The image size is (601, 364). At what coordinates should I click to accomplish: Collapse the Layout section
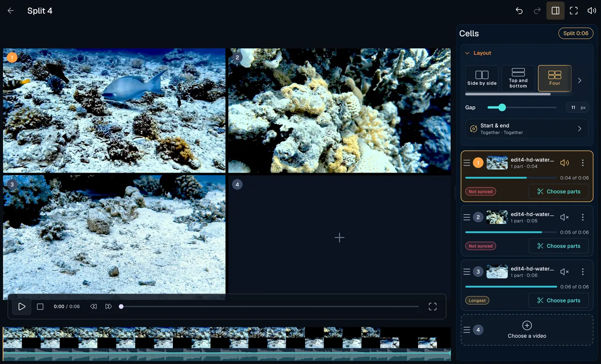pyautogui.click(x=478, y=53)
